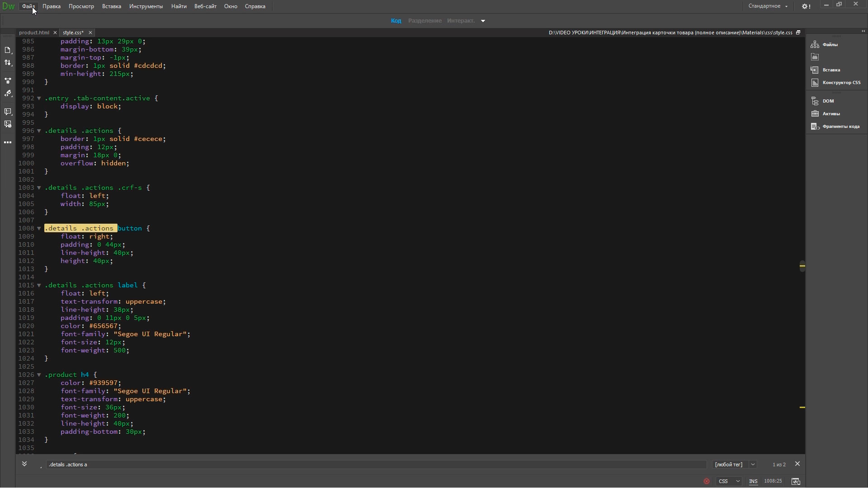
Task: Open the Вставка panel icon
Action: (x=815, y=70)
